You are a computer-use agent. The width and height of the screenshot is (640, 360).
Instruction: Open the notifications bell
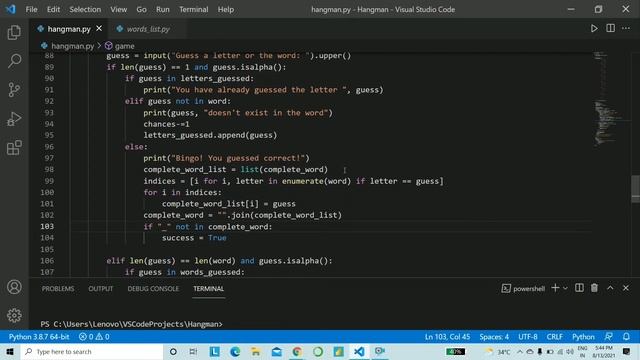pyautogui.click(x=626, y=337)
